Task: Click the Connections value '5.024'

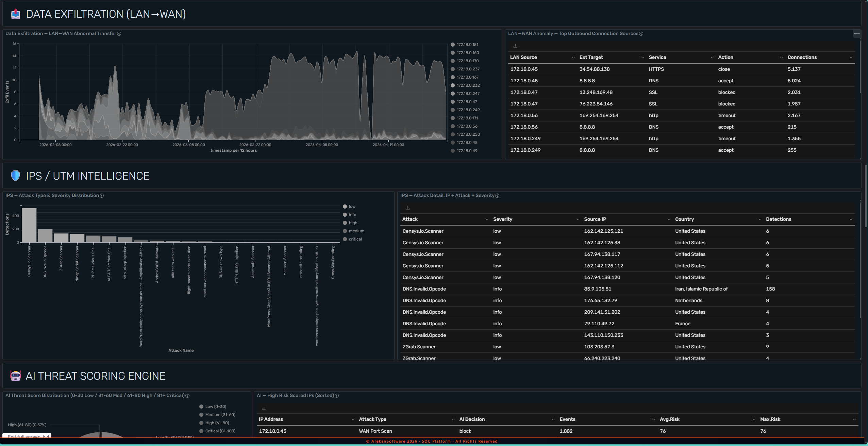Action: [x=794, y=81]
